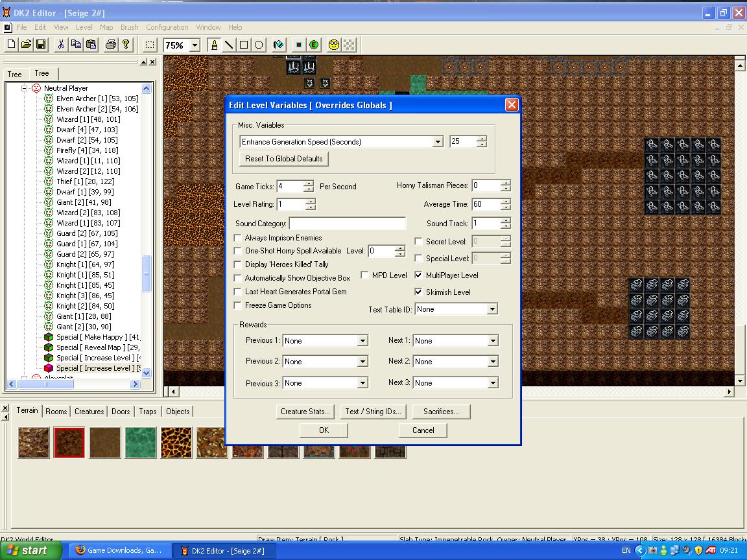Screen dimensions: 747x560
Task: Open the Previous 1 rewards dropdown
Action: (362, 341)
